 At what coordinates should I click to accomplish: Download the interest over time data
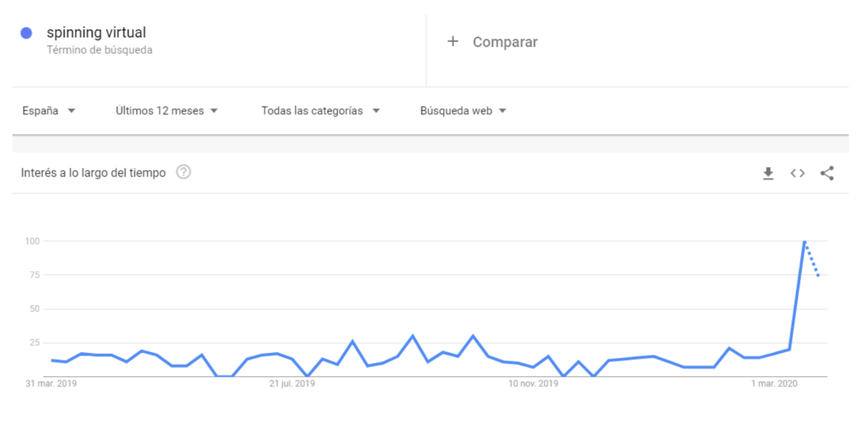(x=768, y=173)
